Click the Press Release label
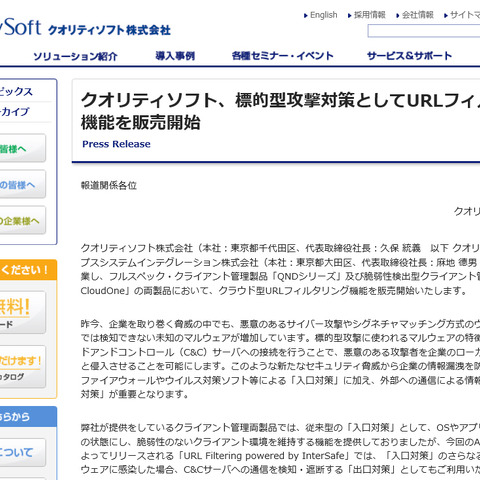 coord(116,144)
